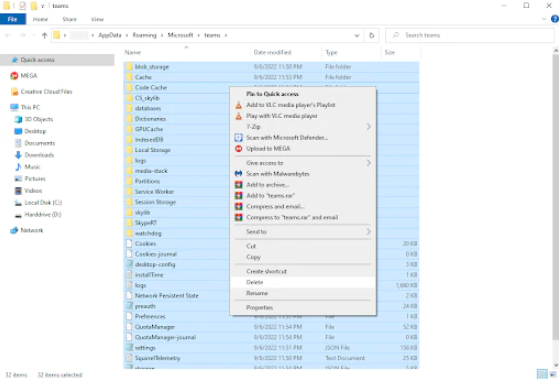Expand the 7-Zip submenu arrow
Viewport: 559px width, 379px height.
(x=369, y=127)
